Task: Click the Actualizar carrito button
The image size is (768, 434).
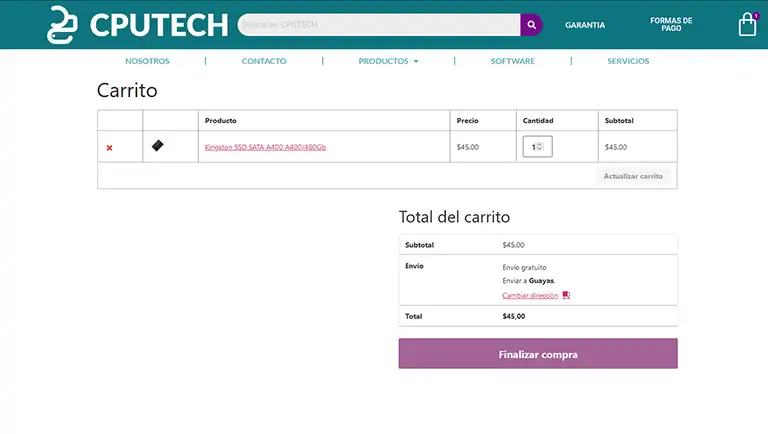Action: (636, 176)
